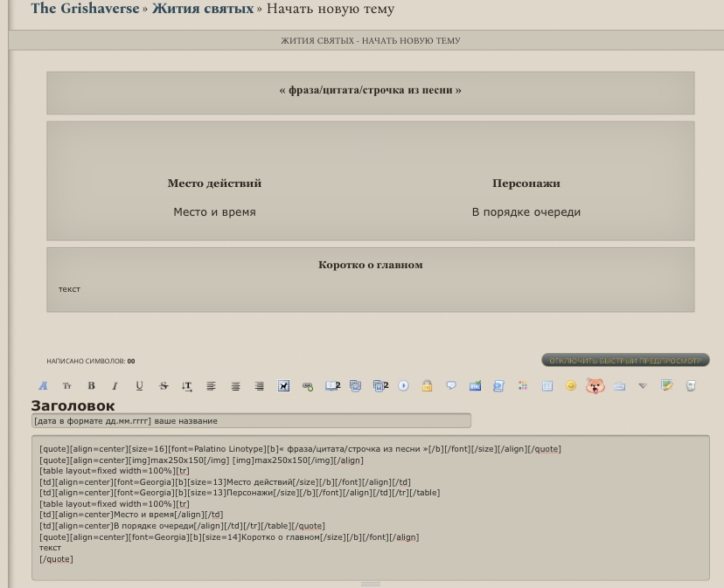Apply strikethrough formatting
724x588 pixels.
coord(164,386)
